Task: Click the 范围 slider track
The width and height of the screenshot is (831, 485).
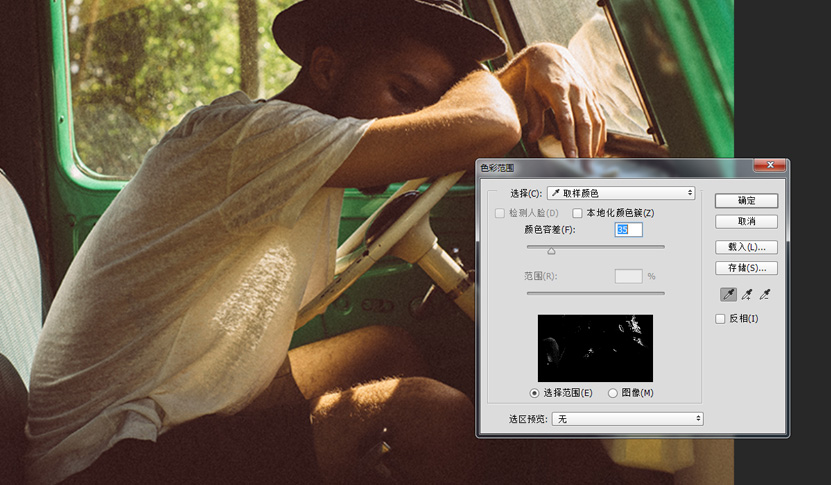Action: (x=596, y=293)
